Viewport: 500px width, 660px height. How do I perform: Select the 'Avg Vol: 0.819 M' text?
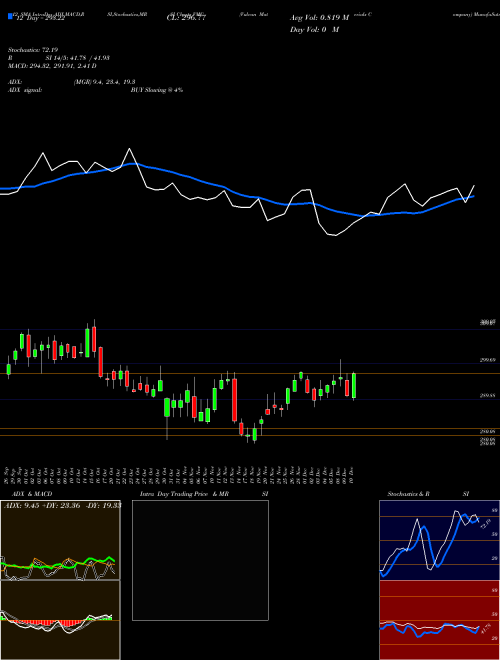click(320, 18)
